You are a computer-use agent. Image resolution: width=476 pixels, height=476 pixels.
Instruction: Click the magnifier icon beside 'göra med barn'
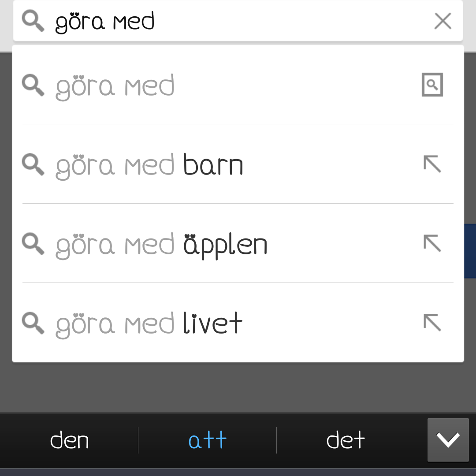(x=33, y=164)
